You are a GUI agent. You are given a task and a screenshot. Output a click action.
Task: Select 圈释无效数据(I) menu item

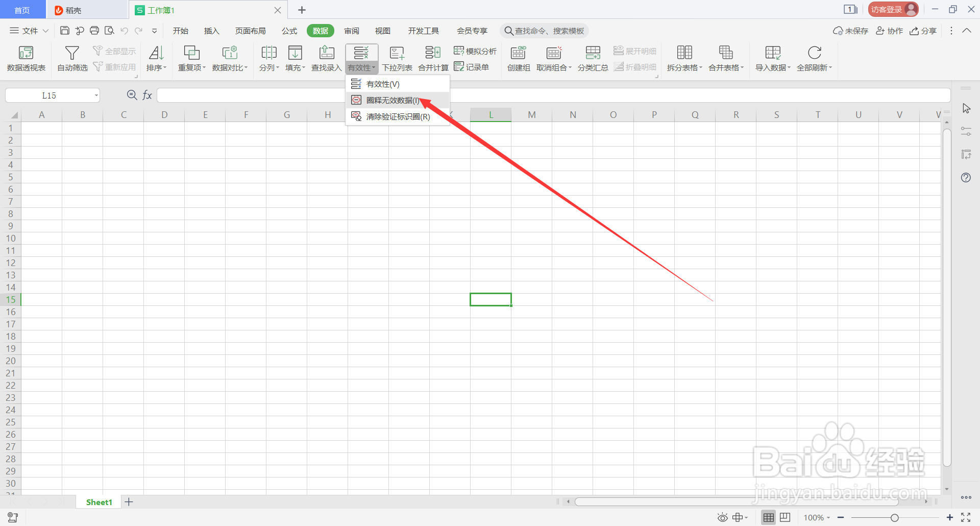click(x=398, y=100)
